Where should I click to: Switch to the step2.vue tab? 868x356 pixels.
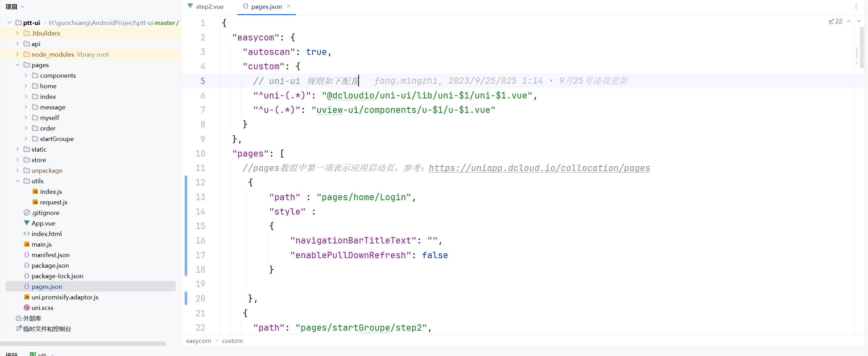point(206,7)
